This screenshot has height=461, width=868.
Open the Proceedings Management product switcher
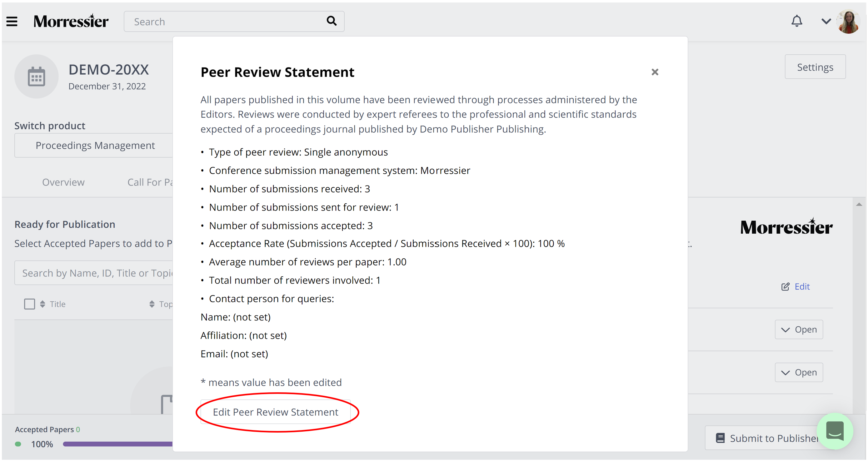(94, 146)
